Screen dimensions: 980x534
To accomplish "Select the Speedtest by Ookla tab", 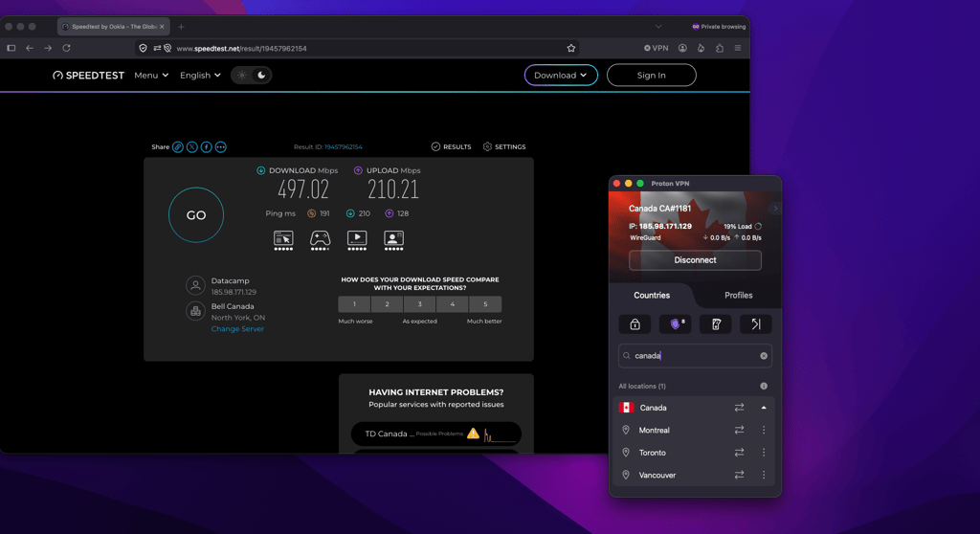I will [114, 27].
